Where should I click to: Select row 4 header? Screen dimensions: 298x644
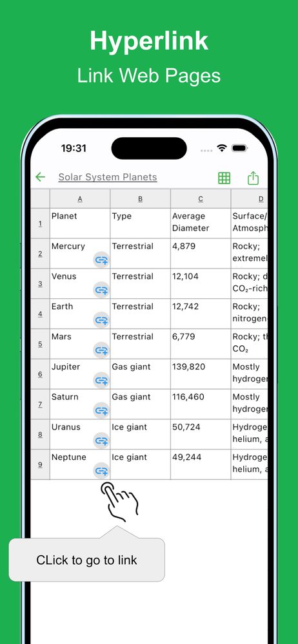click(x=41, y=314)
